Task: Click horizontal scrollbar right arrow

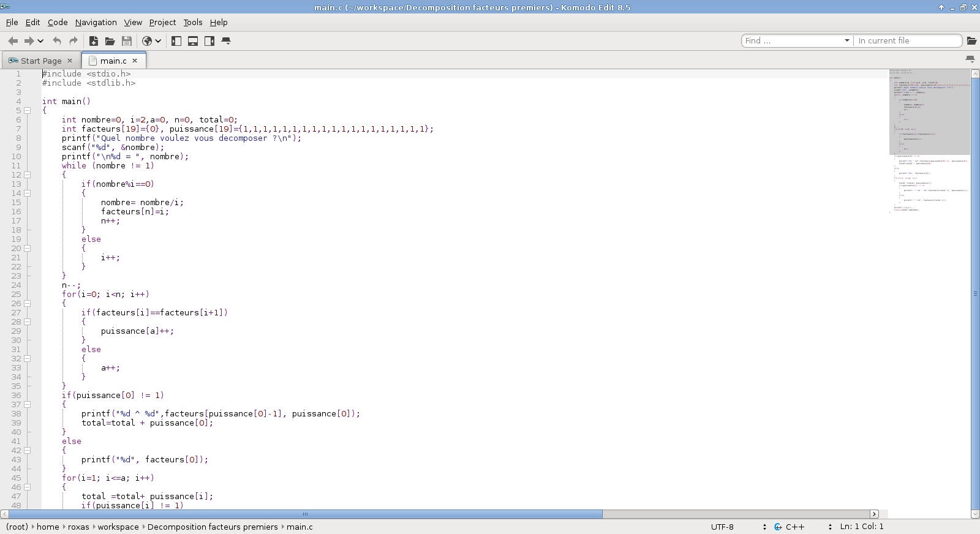Action: pyautogui.click(x=874, y=514)
